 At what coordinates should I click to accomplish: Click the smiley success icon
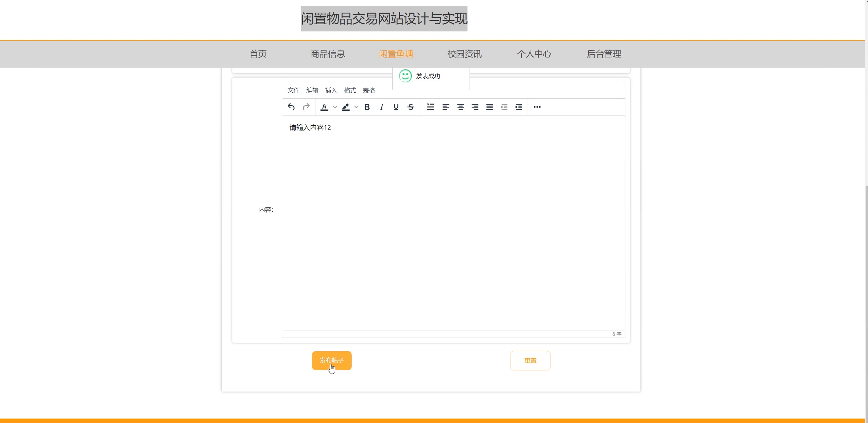tap(405, 76)
